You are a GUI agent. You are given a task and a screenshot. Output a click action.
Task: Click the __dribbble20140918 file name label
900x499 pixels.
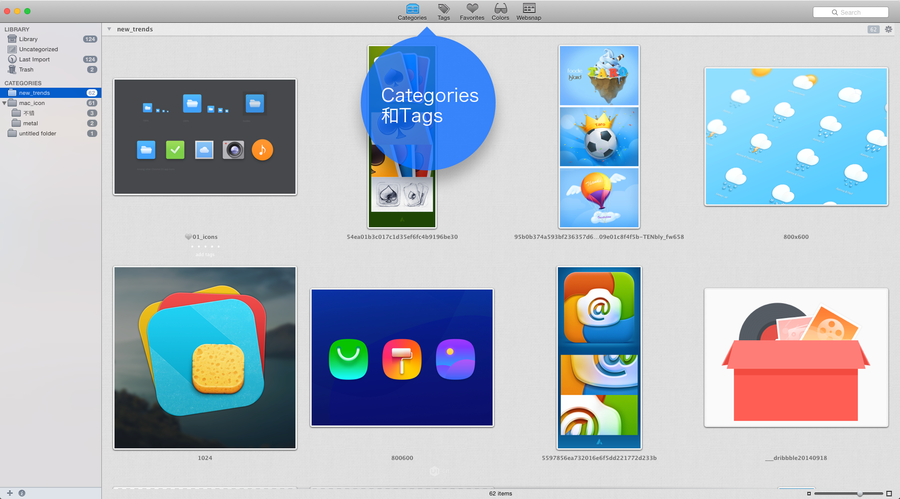tap(796, 458)
